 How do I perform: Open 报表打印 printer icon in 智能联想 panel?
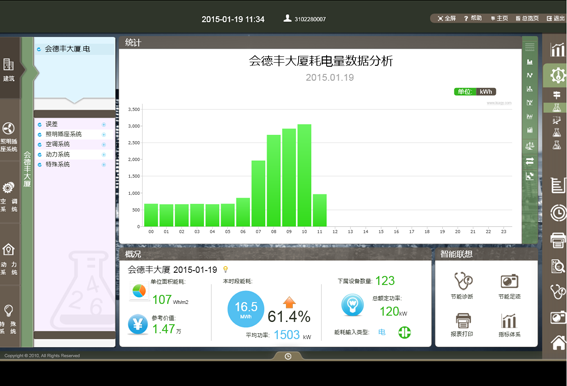[x=463, y=321]
